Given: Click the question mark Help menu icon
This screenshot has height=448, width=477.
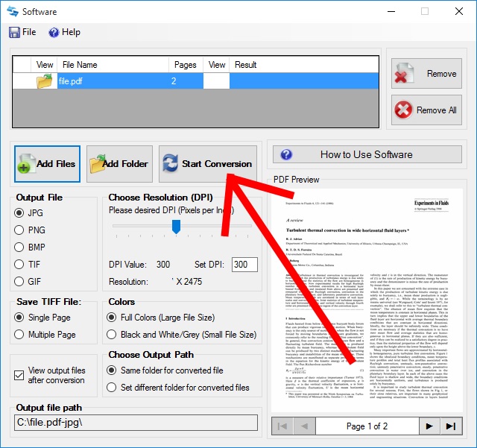Looking at the screenshot, I should point(54,32).
